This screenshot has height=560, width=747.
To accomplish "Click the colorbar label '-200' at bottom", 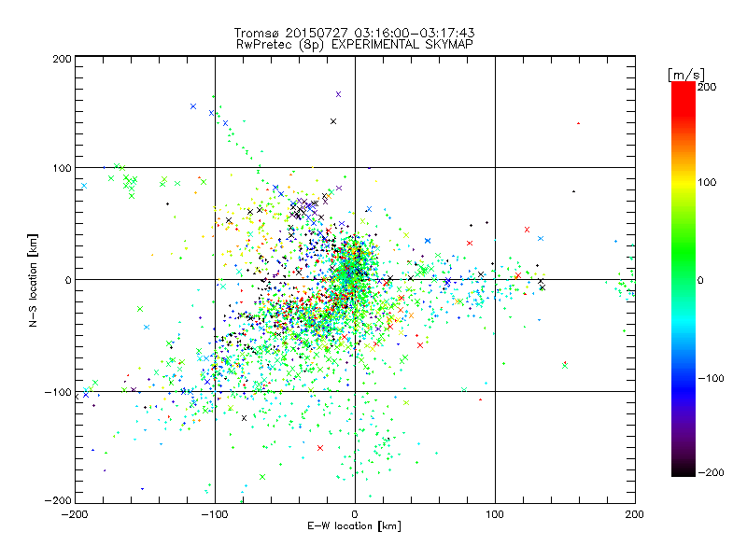I will click(711, 472).
